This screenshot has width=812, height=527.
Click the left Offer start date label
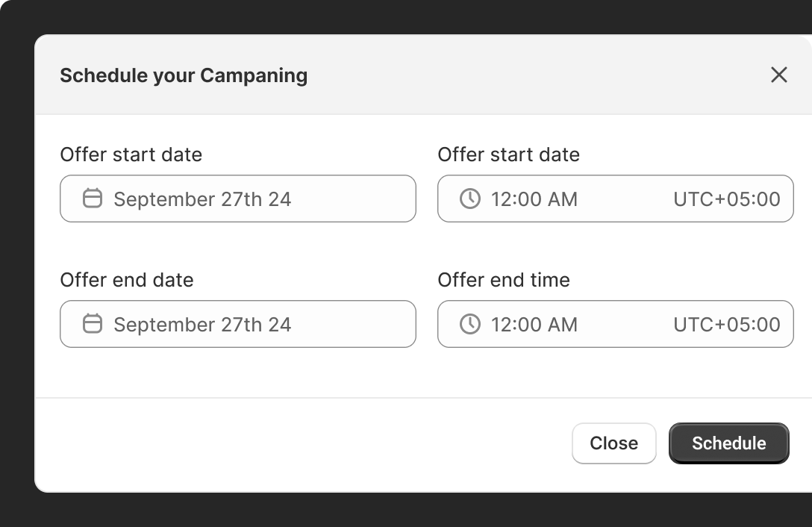[131, 155]
